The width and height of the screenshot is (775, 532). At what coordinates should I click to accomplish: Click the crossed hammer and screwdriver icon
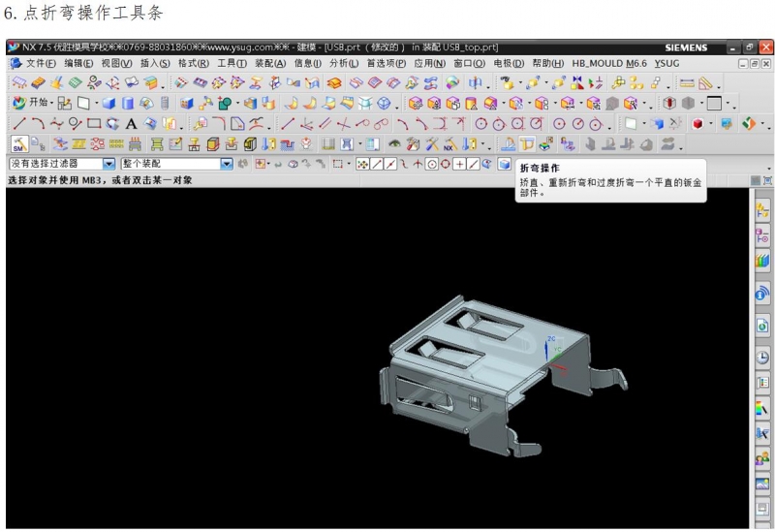[x=432, y=143]
